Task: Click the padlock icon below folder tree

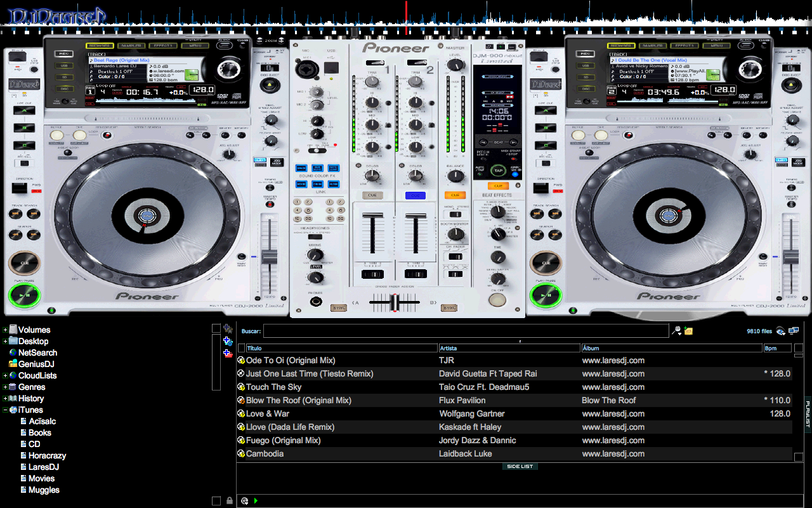Action: [x=229, y=501]
